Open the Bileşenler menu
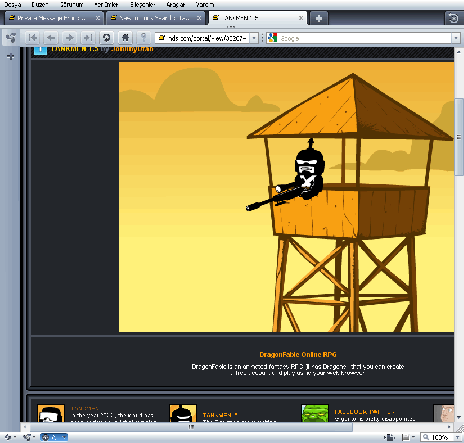Viewport: 464px width, 443px height. click(142, 4)
